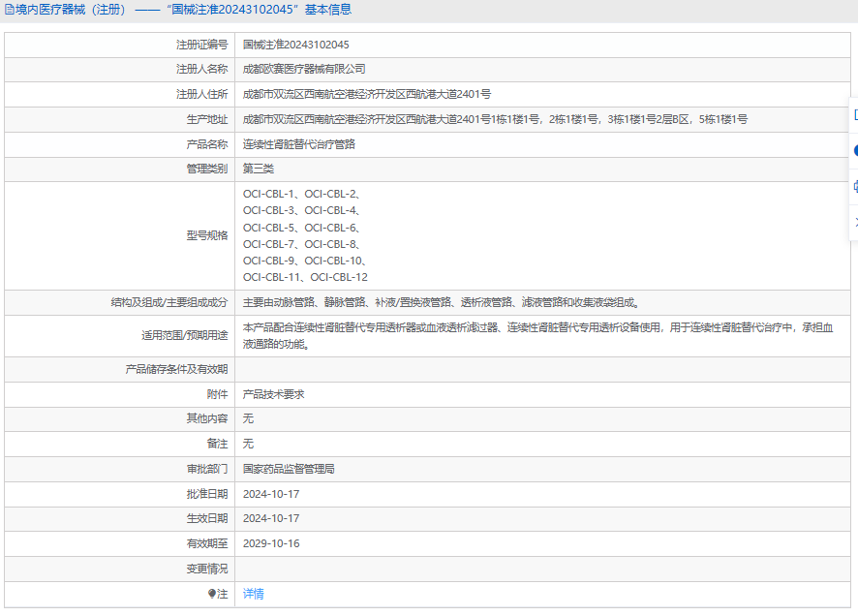Click the 变更情况 row label
Viewport: 858px width, 616px height.
(207, 569)
